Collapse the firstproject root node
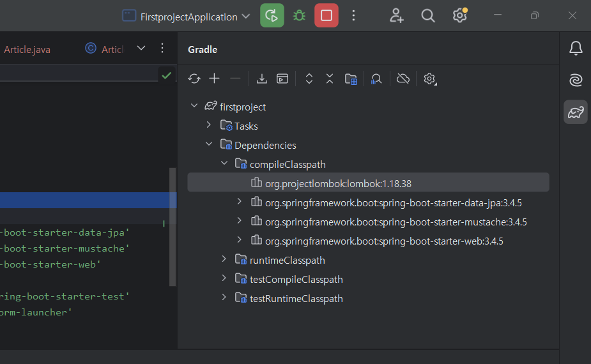591x364 pixels. [194, 106]
